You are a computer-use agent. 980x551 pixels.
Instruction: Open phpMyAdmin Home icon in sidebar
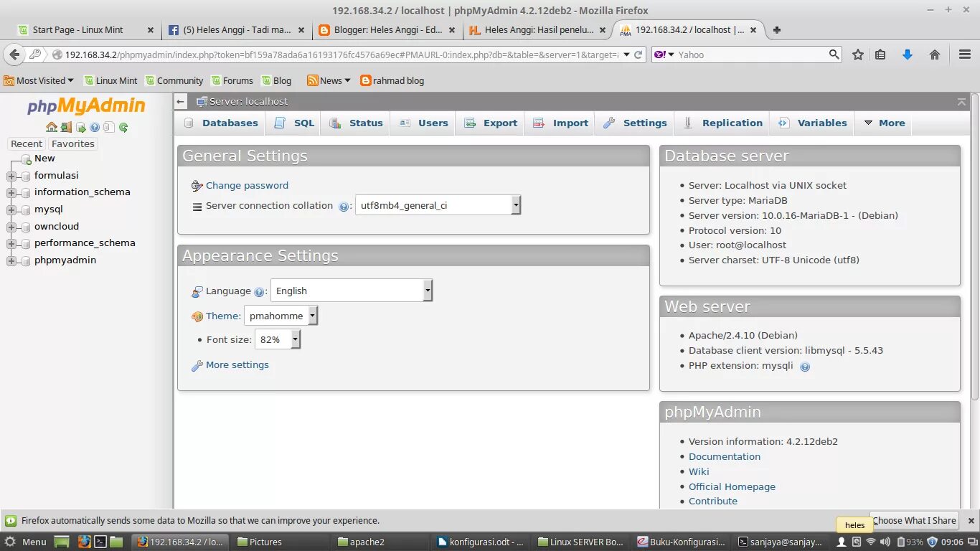coord(52,127)
